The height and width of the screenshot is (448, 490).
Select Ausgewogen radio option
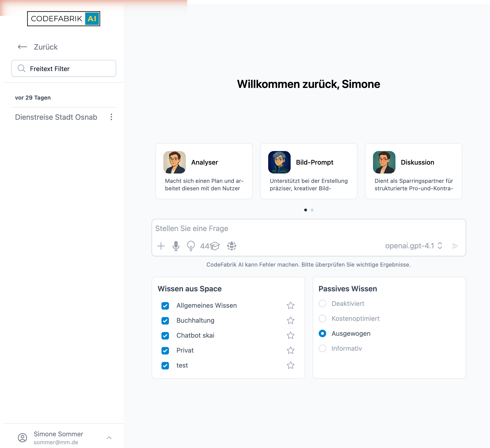click(322, 334)
